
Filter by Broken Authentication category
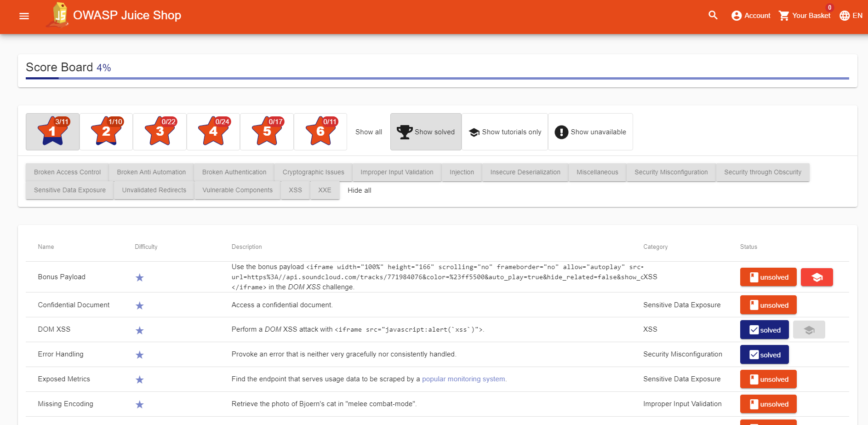(x=234, y=172)
